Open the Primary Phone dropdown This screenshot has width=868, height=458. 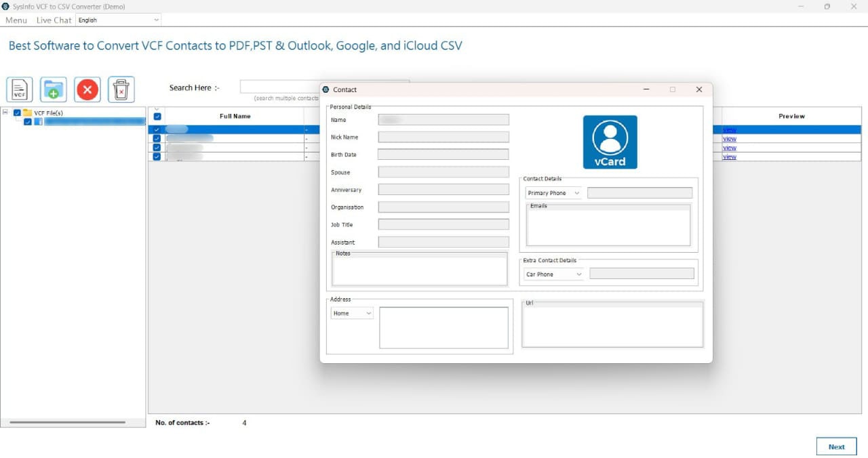554,193
